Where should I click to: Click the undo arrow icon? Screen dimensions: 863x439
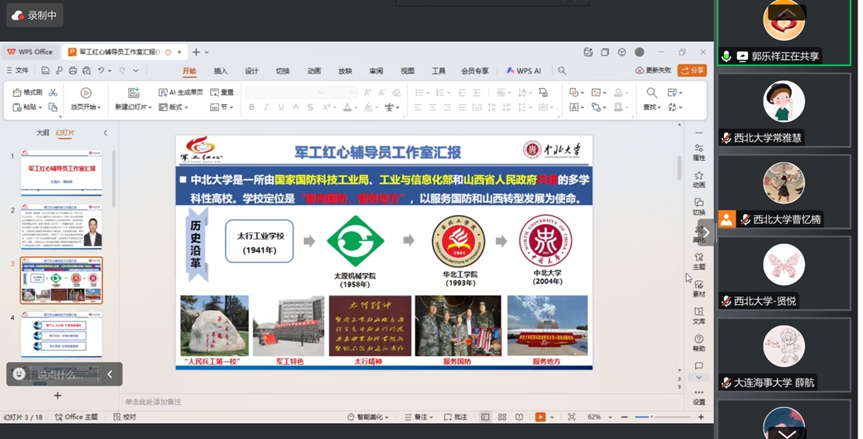tap(100, 71)
